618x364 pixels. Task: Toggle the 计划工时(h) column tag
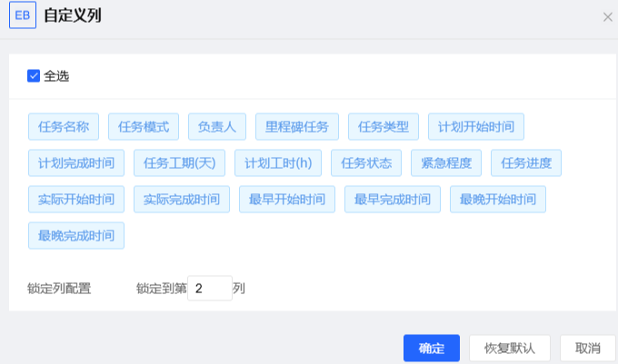click(278, 162)
